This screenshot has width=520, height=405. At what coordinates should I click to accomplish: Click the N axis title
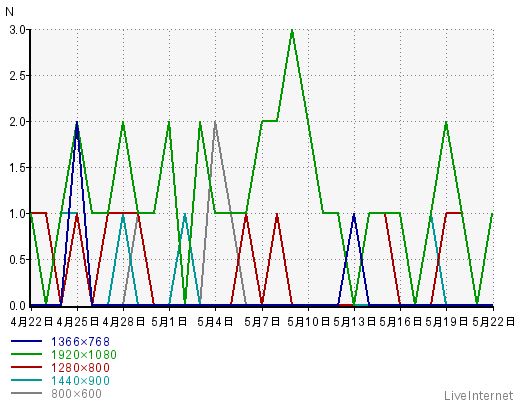pyautogui.click(x=9, y=12)
